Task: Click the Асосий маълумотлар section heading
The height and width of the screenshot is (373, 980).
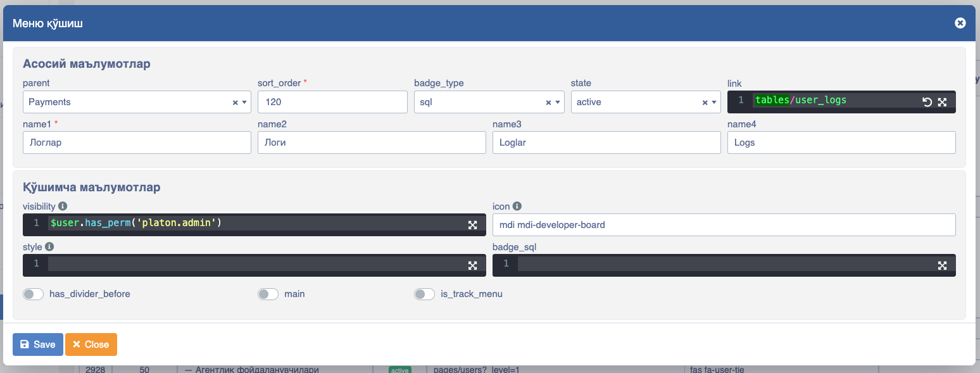Action: point(86,64)
